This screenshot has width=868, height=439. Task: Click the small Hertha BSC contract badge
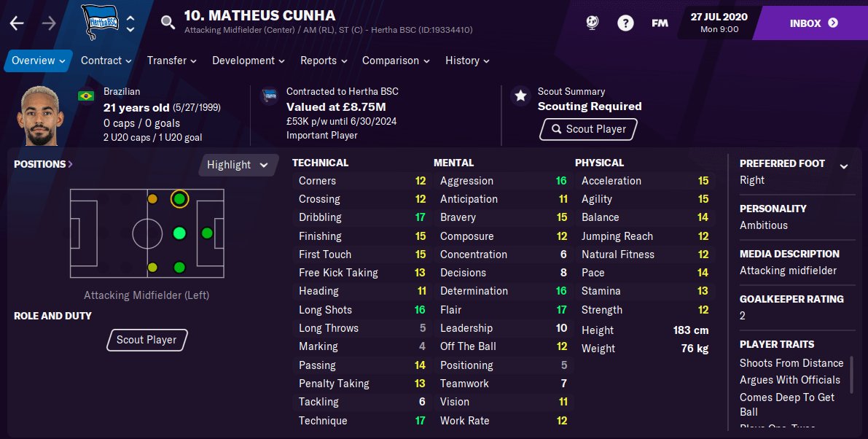click(269, 96)
